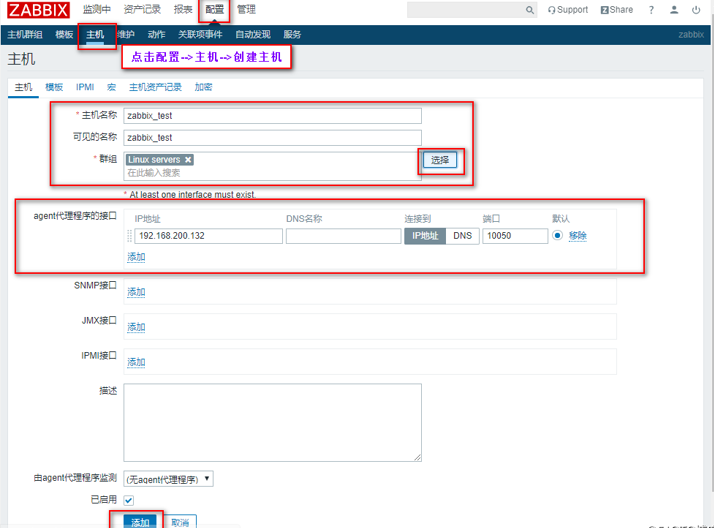714x528 pixels.
Task: Go to 主机群组 submenu
Action: [25, 35]
